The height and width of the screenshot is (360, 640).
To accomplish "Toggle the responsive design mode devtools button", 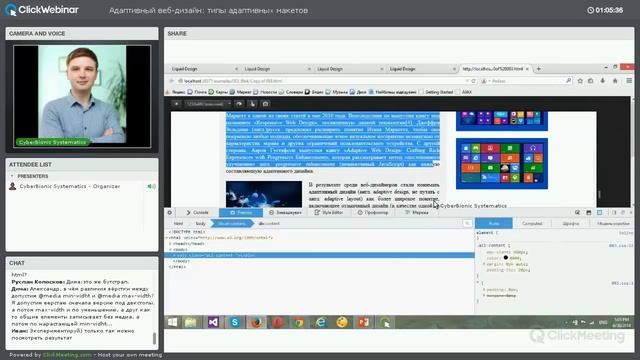I will coord(600,213).
